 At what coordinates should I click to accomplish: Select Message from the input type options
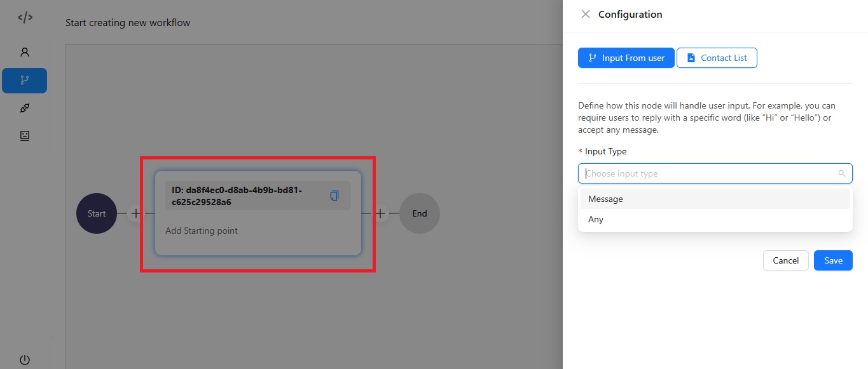tap(605, 199)
